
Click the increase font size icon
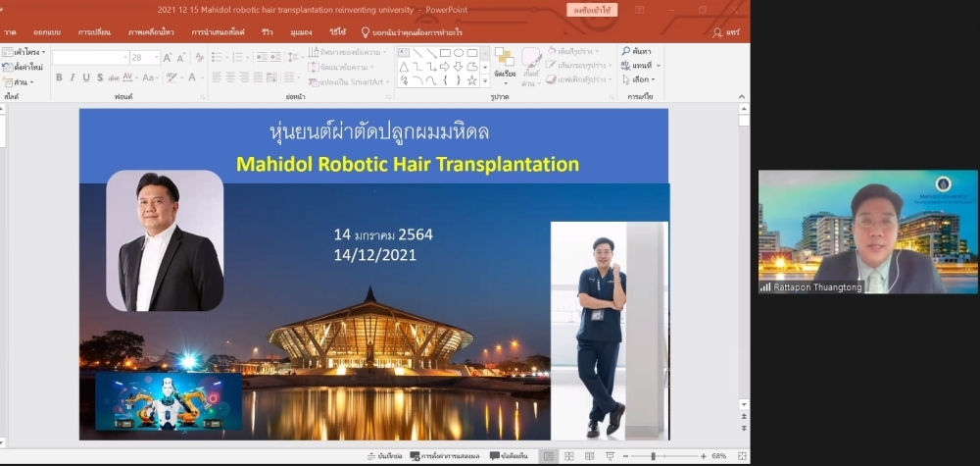click(x=168, y=58)
